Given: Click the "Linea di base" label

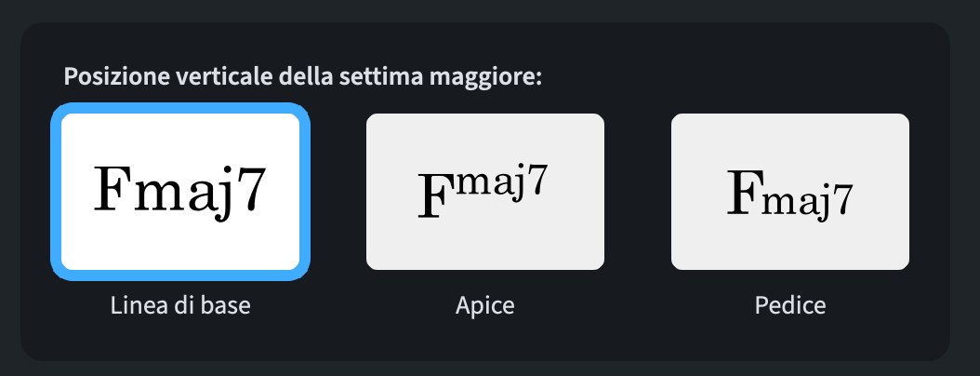Looking at the screenshot, I should 180,305.
